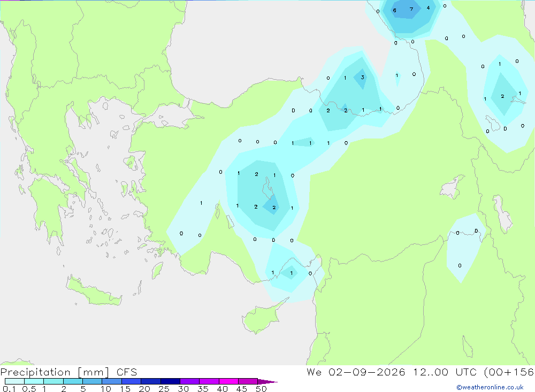Pick the 10–15 mm blue legend swatch
Screen dimensions: 535x392
click(x=112, y=381)
